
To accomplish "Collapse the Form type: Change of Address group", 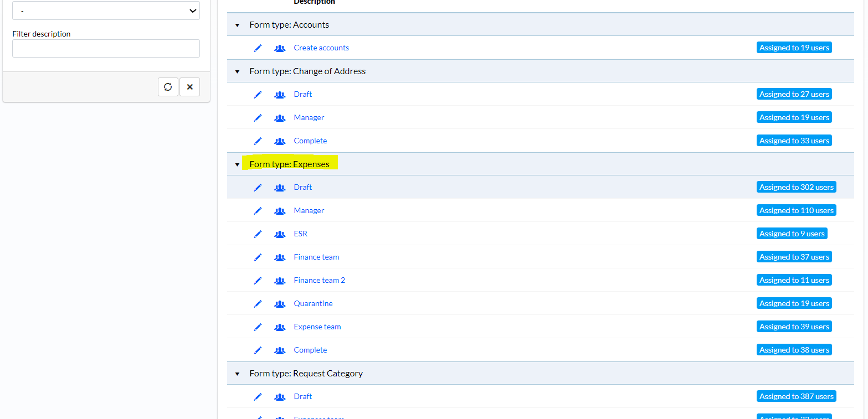I will coord(237,71).
